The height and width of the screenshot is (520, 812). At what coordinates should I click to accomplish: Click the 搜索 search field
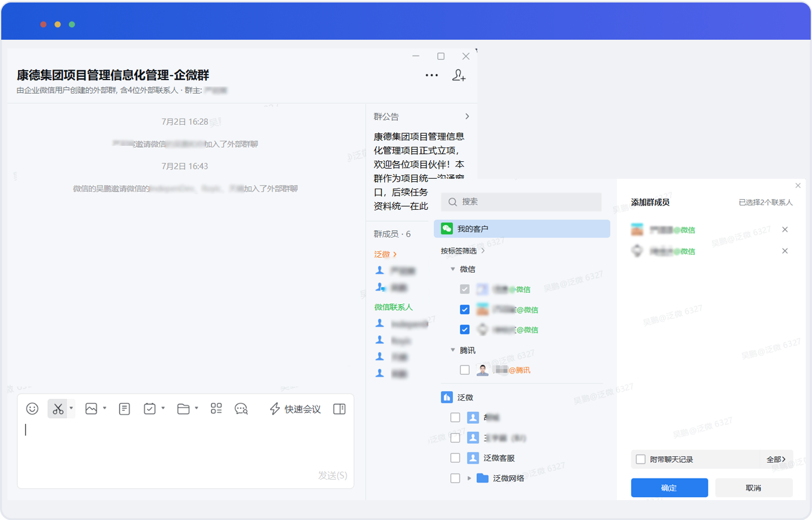pos(521,202)
